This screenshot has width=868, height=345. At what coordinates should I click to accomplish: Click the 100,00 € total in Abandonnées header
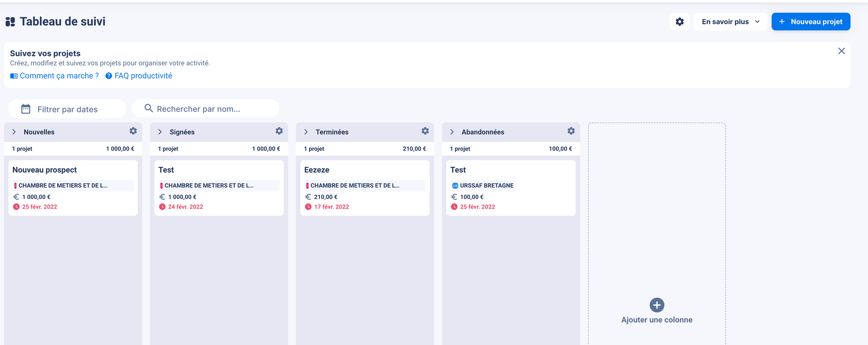click(x=560, y=149)
